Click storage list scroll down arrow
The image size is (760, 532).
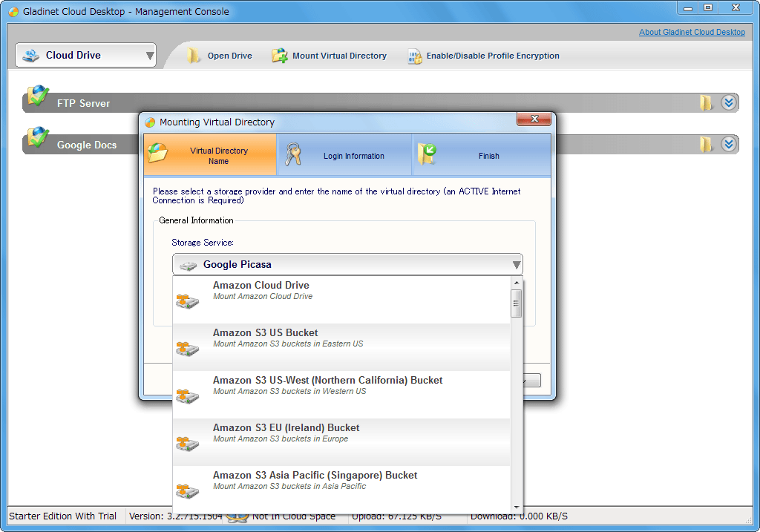click(517, 508)
